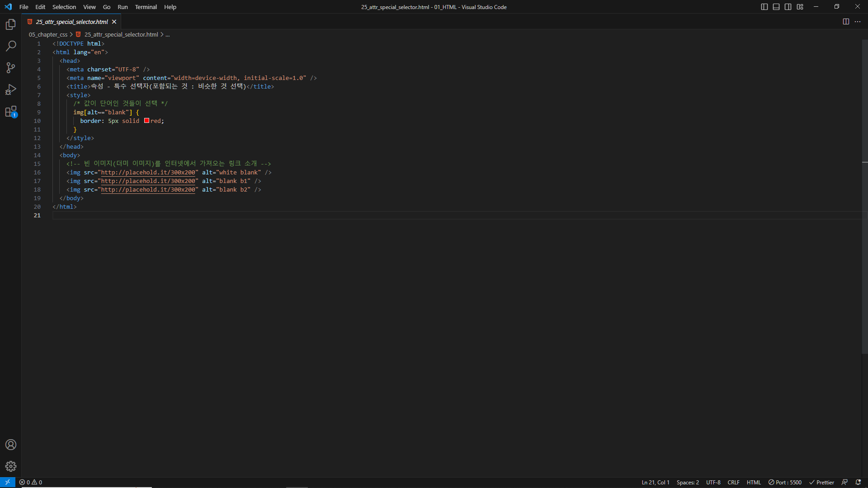This screenshot has width=868, height=488.
Task: Expand the 05_chapter_css breadcrumb folder
Action: click(x=48, y=35)
